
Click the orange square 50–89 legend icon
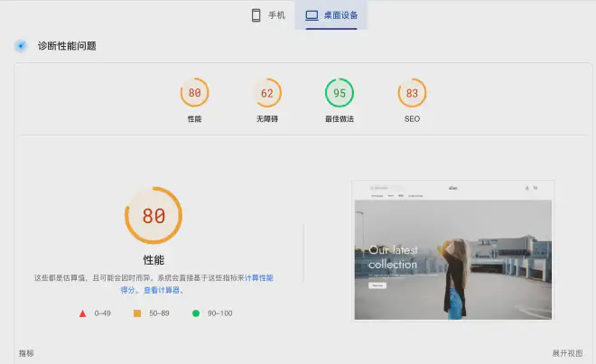pos(137,313)
